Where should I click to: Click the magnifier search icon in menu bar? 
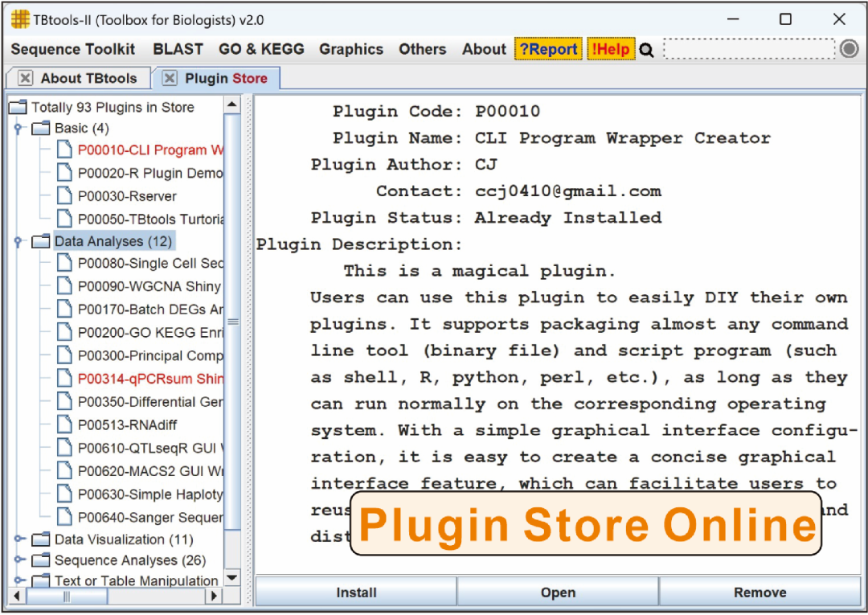646,51
